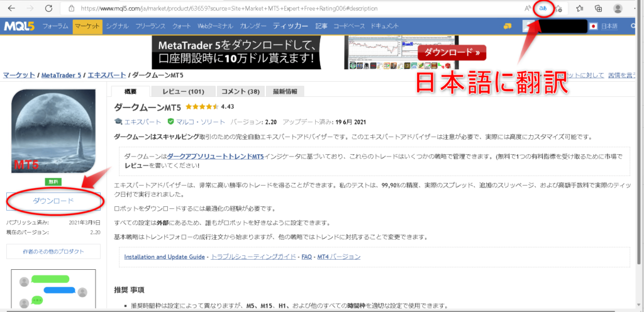The height and width of the screenshot is (312, 644).
Task: Click the ダウンロード button in left sidebar
Action: coord(53,201)
